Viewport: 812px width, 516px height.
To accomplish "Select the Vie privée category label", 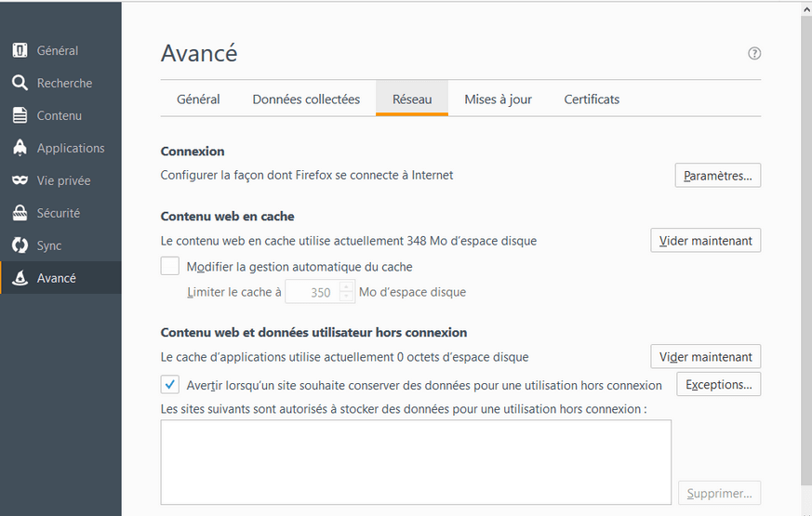I will coord(63,180).
